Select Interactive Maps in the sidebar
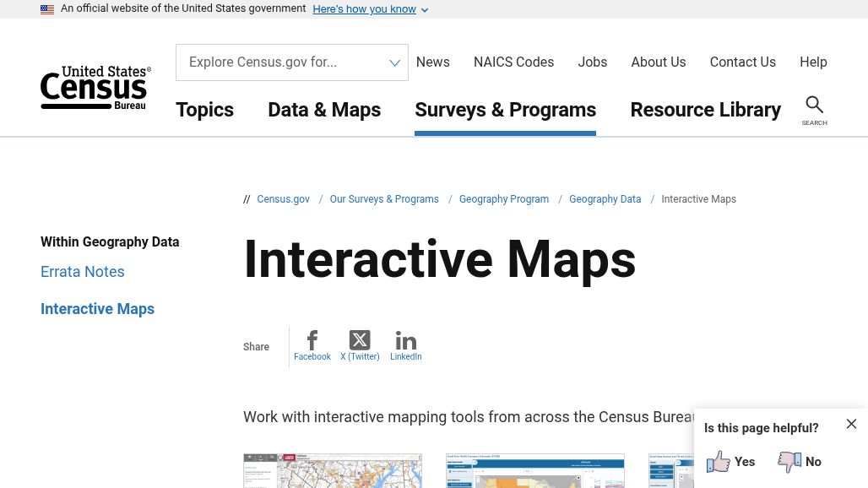 97,308
